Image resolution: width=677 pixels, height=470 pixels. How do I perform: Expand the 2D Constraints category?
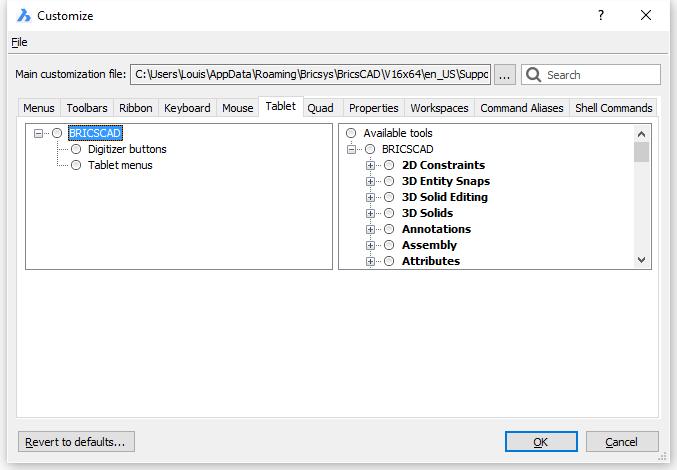click(370, 165)
